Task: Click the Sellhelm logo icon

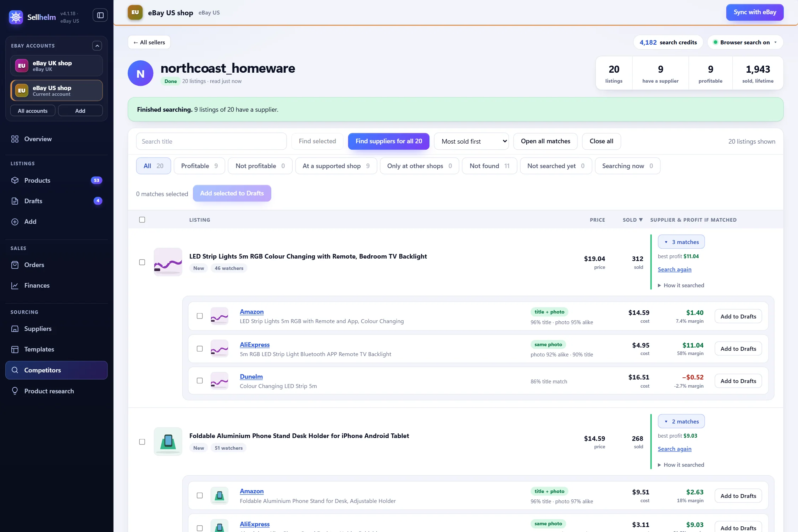Action: click(16, 17)
